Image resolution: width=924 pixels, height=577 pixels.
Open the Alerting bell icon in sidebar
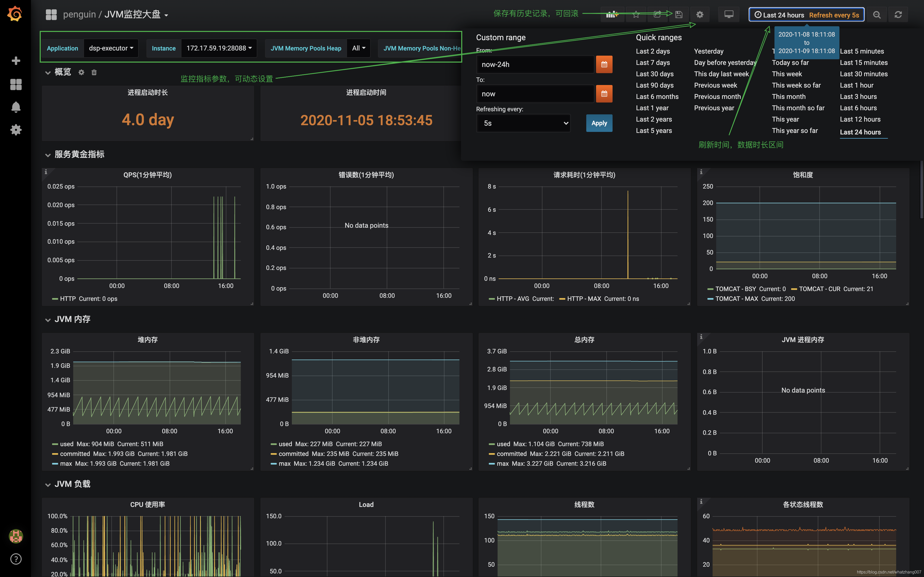pyautogui.click(x=16, y=107)
